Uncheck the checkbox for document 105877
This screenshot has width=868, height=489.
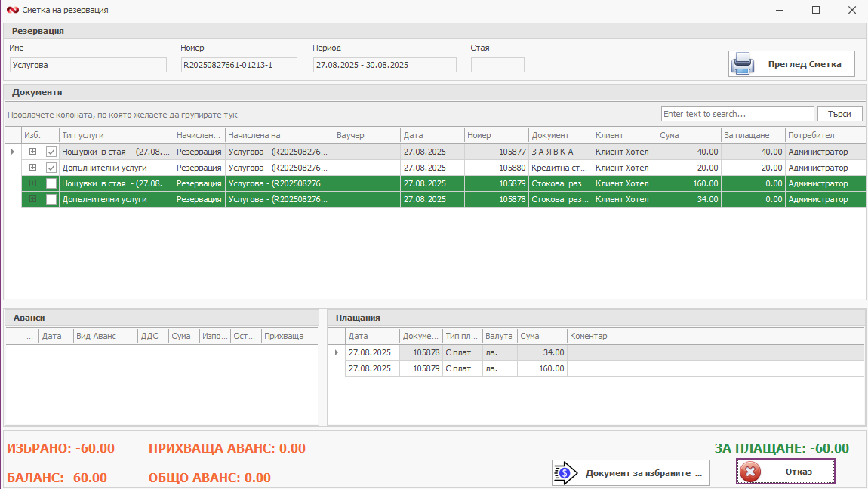click(x=51, y=152)
